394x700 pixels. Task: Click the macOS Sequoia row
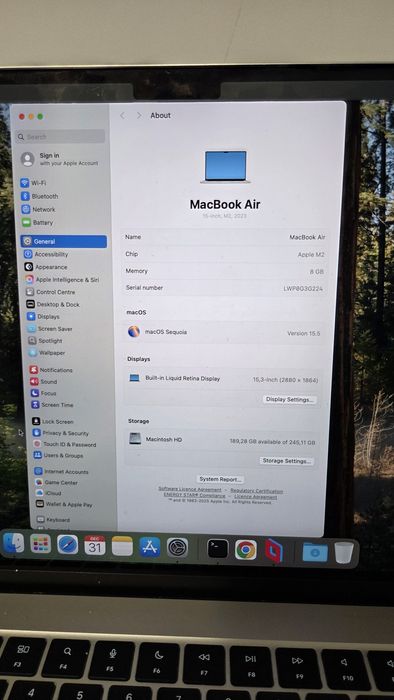tap(224, 333)
